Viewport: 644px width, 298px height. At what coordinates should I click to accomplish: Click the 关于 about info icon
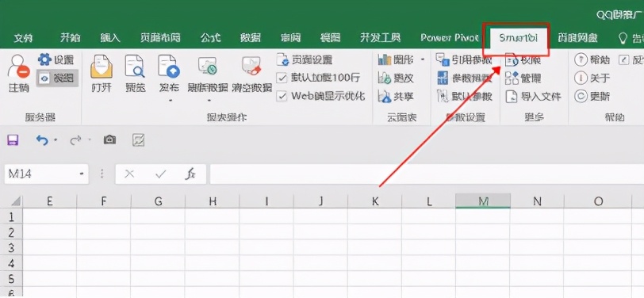point(581,78)
